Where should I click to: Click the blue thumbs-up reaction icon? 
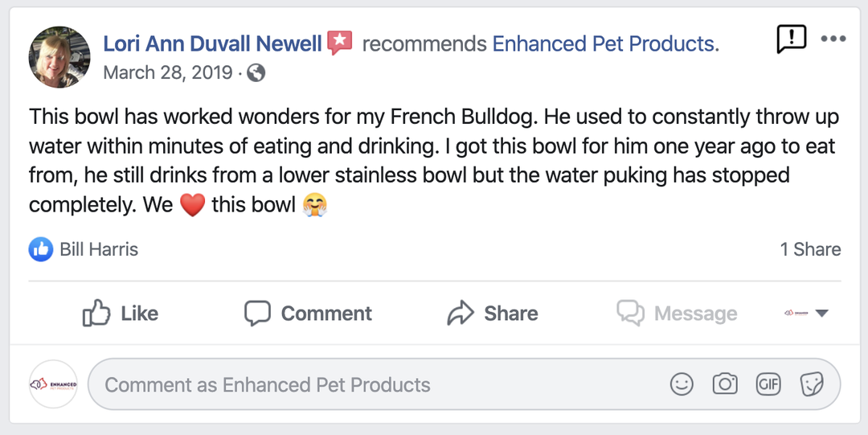coord(41,249)
